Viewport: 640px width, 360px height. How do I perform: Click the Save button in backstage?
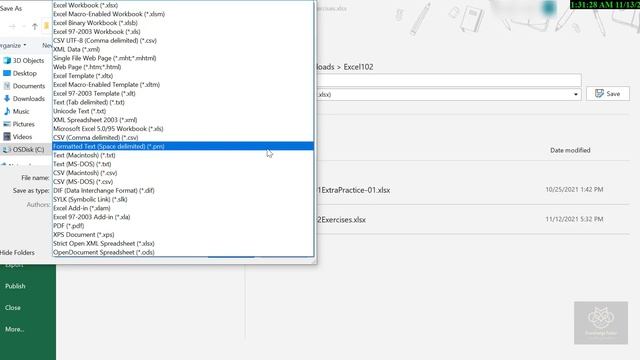click(608, 94)
